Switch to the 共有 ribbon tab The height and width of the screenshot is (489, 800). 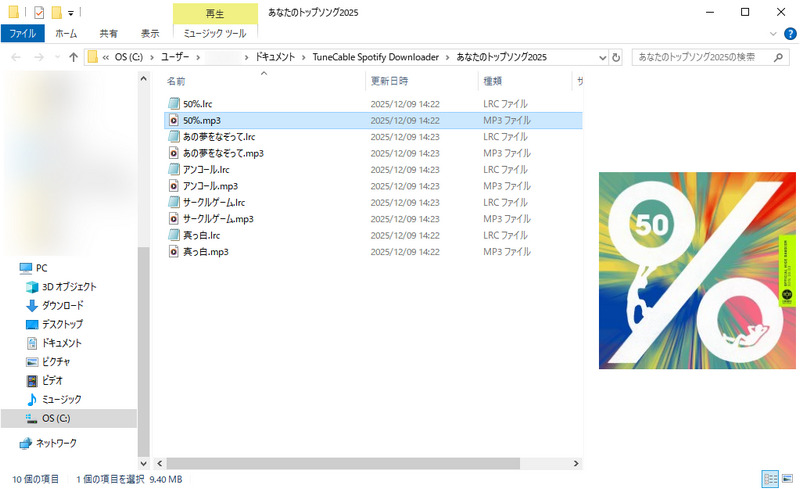pos(108,34)
